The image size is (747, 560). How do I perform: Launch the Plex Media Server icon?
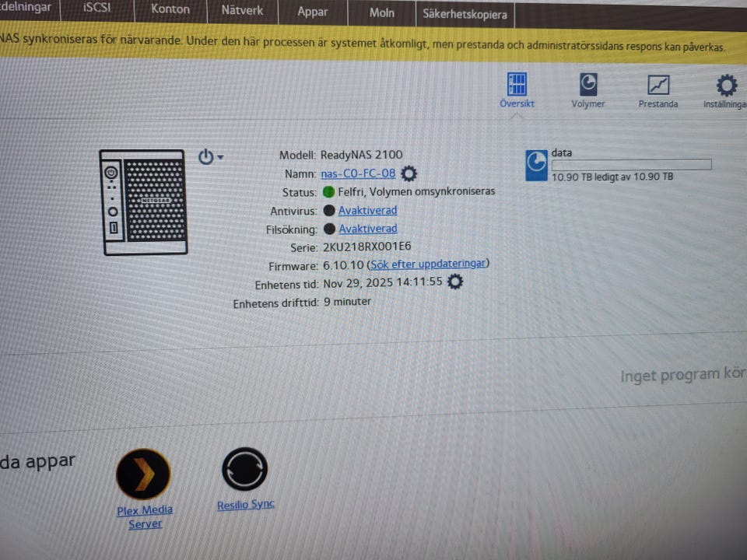coord(143,474)
